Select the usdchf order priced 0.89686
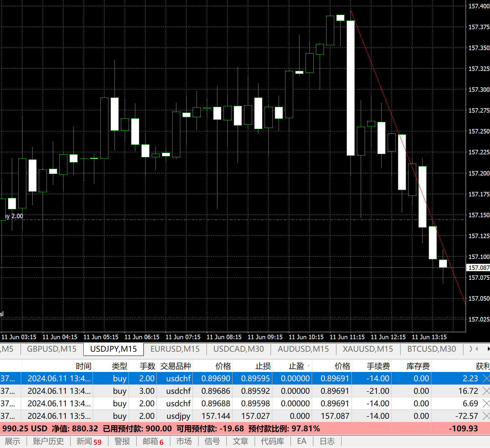490x448 pixels. tap(245, 391)
